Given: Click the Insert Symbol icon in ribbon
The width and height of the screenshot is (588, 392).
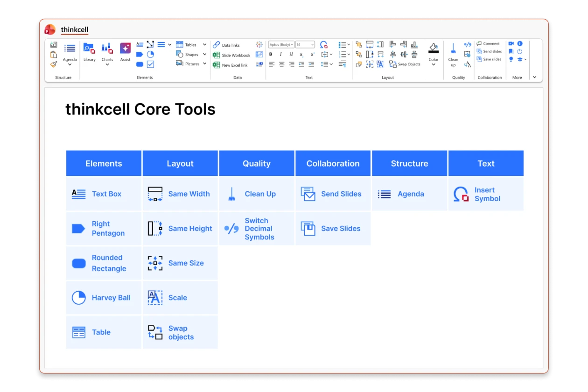Looking at the screenshot, I should click(324, 45).
